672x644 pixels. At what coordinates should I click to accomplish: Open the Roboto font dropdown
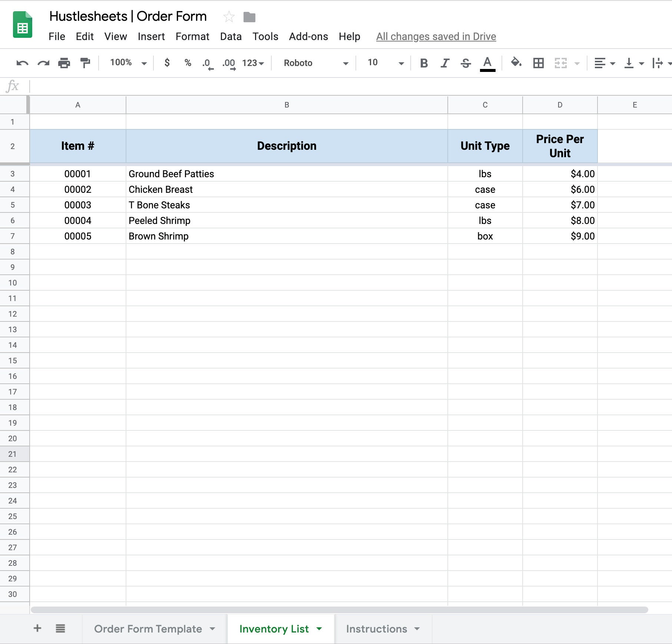316,63
